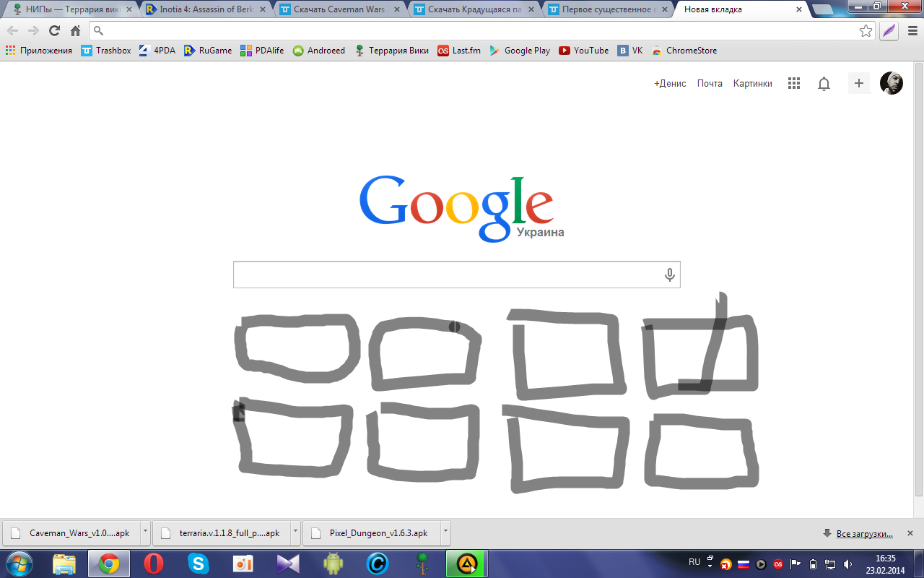The width and height of the screenshot is (924, 578).
Task: Open the ChromeStore bookmark
Action: coord(684,51)
